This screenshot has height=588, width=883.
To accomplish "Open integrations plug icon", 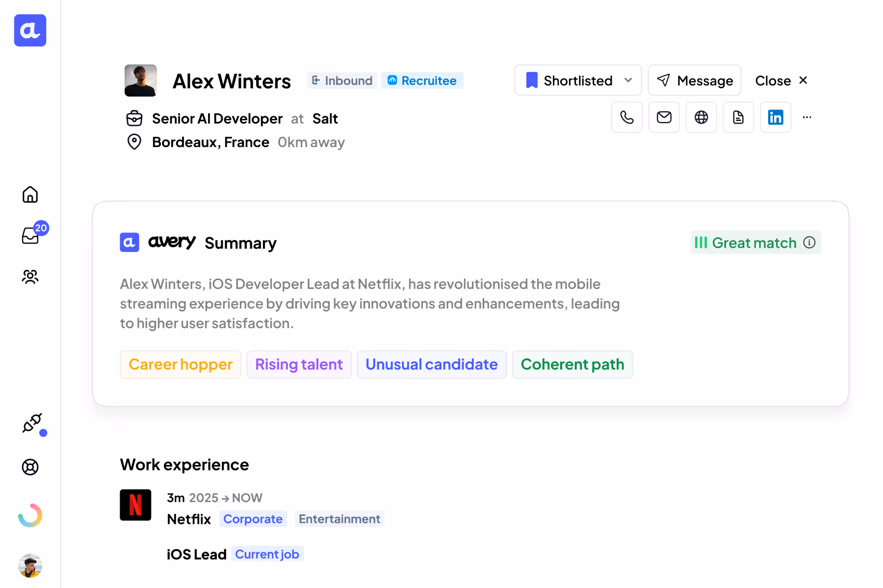I will coord(32,423).
